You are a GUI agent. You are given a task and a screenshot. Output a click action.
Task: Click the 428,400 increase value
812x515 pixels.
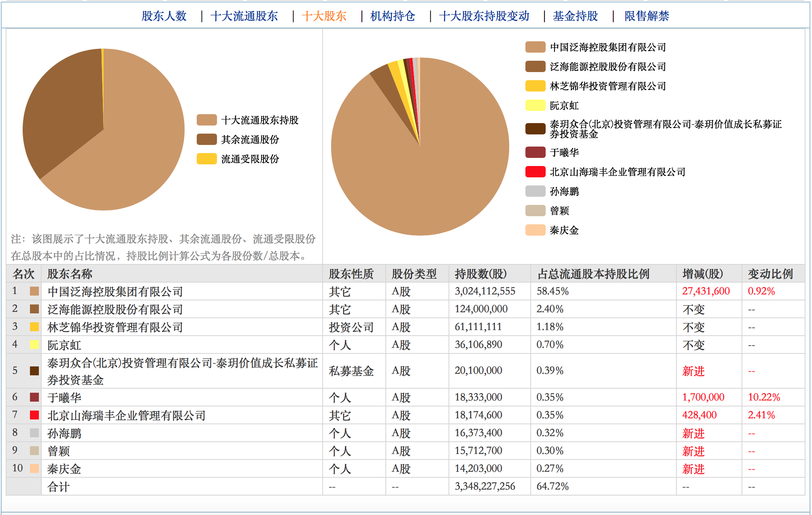(x=699, y=415)
